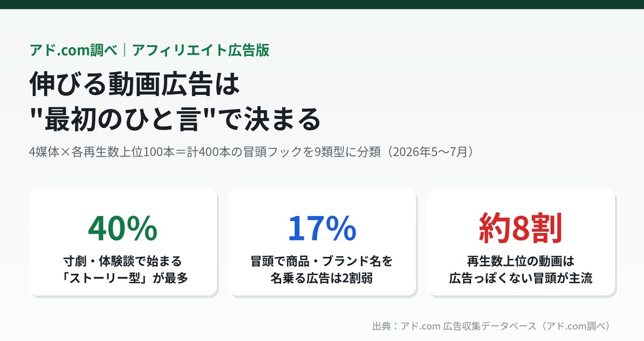644x341 pixels.
Task: Click the caption 冒頭で商品・ブランド名を
Action: click(x=321, y=261)
